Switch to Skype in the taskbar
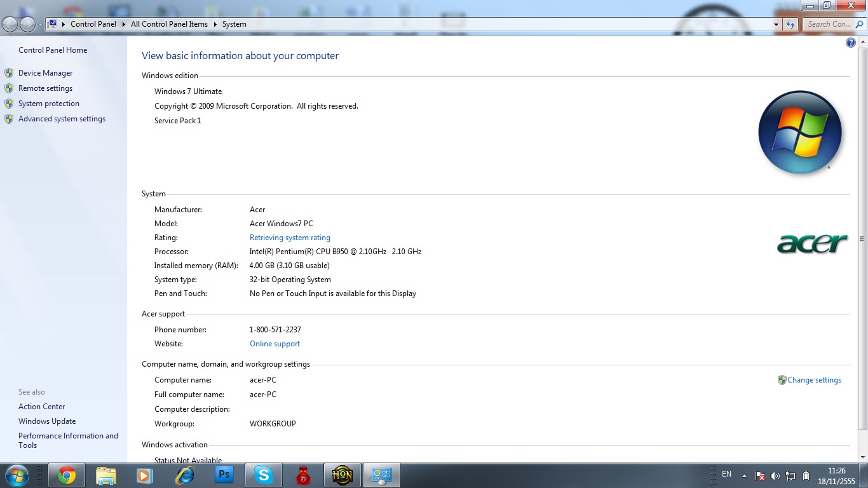Viewport: 868px width, 488px height. [263, 475]
